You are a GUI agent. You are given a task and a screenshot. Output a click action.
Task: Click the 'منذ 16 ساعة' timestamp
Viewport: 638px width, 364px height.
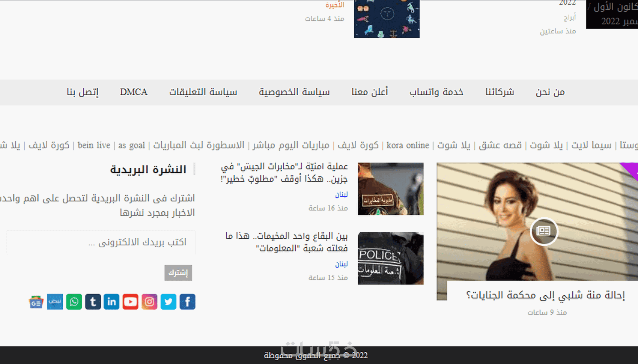[328, 208]
